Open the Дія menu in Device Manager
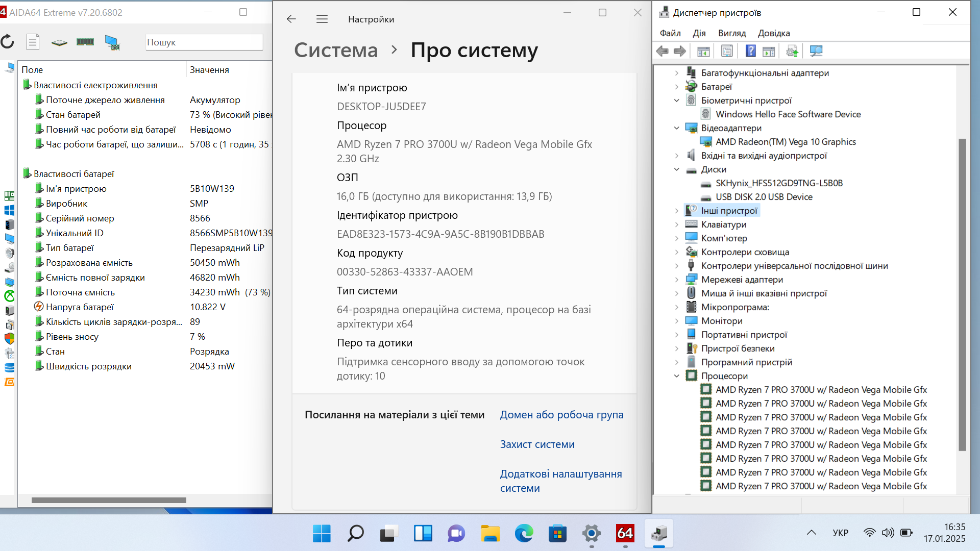 click(x=699, y=33)
